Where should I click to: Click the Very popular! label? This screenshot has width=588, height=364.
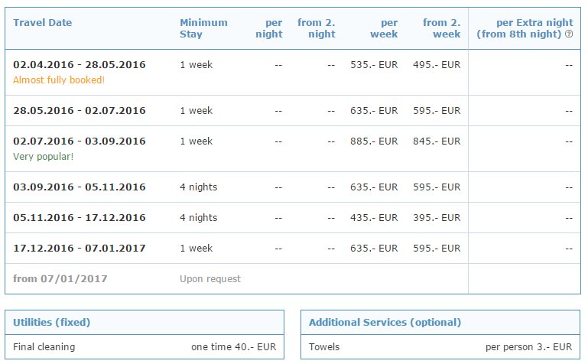(44, 156)
